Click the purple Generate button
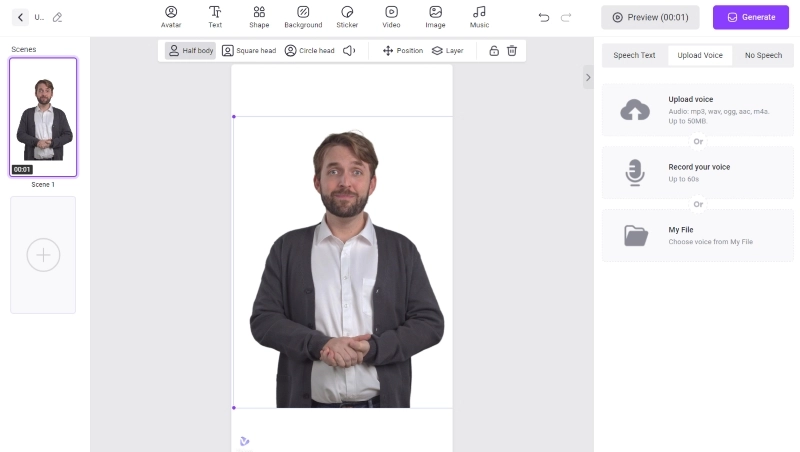Image resolution: width=800 pixels, height=452 pixels. 750,17
